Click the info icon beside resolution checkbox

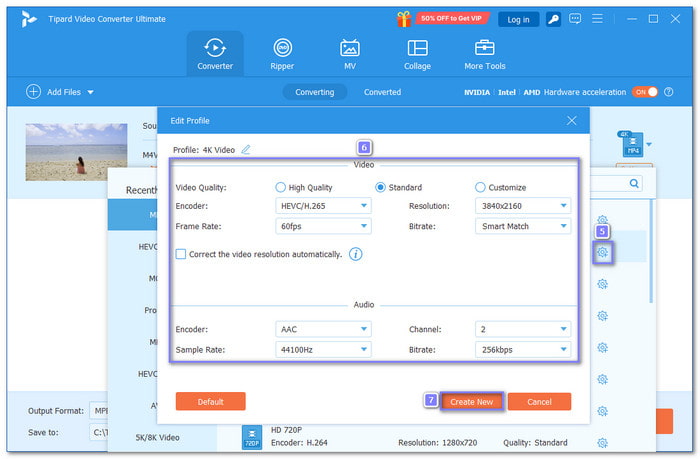pyautogui.click(x=355, y=254)
